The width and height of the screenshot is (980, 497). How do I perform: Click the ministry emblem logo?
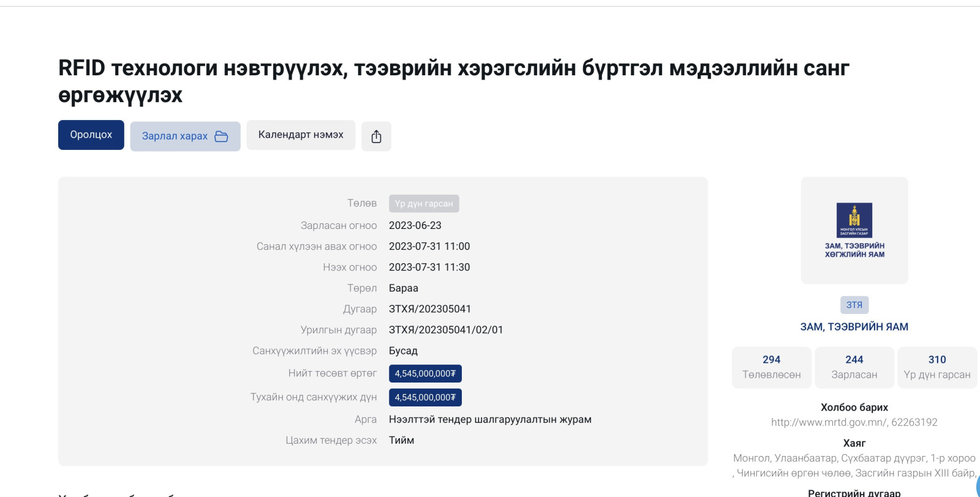click(x=854, y=220)
